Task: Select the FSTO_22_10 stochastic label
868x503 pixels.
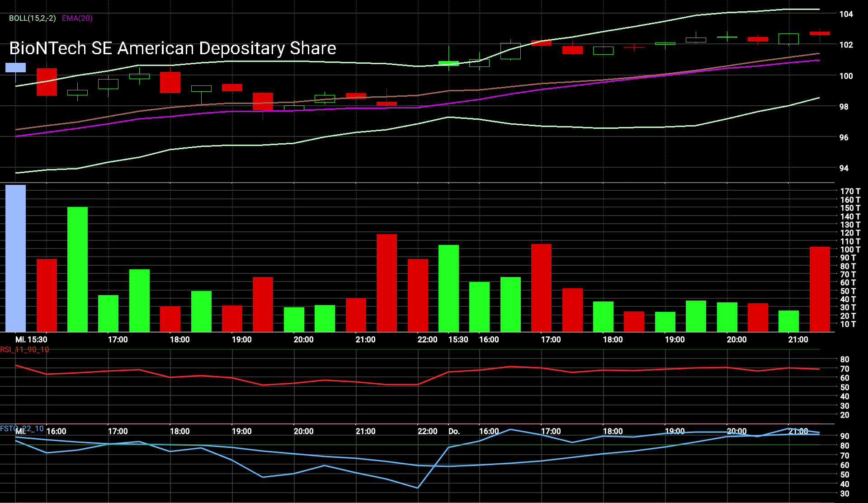Action: (x=22, y=428)
